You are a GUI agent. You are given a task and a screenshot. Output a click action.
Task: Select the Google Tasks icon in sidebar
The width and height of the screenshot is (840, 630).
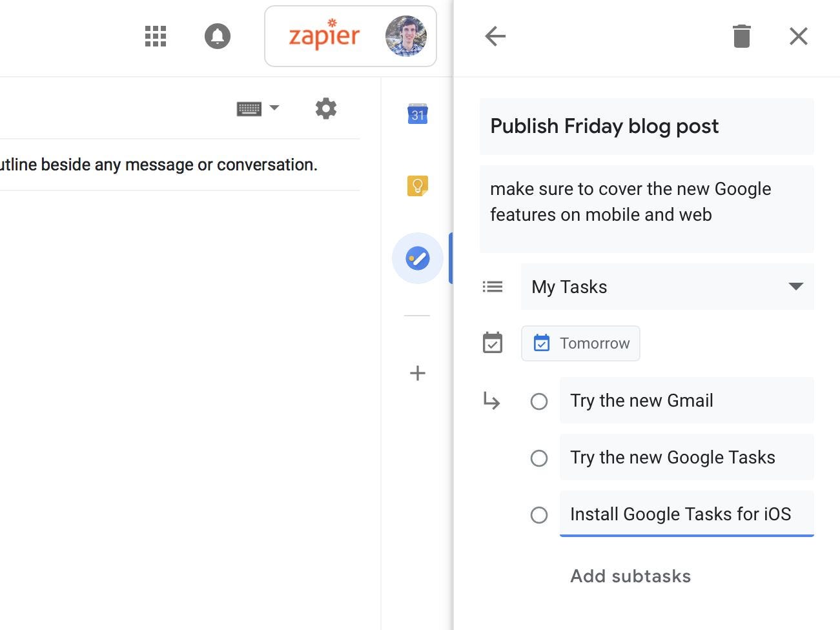(x=417, y=258)
